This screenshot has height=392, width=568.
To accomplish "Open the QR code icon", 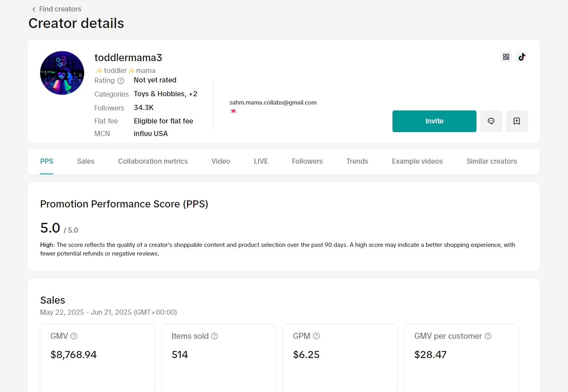I will [506, 57].
